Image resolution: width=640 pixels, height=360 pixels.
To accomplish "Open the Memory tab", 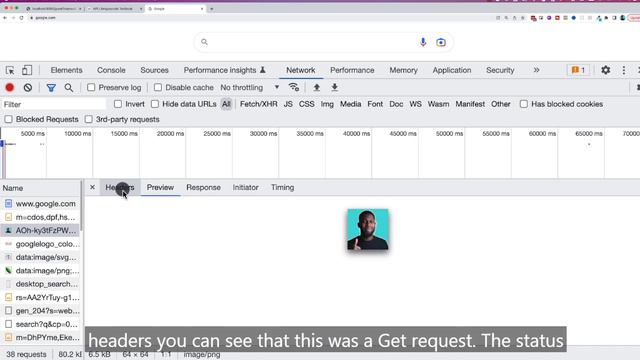I will coord(403,70).
